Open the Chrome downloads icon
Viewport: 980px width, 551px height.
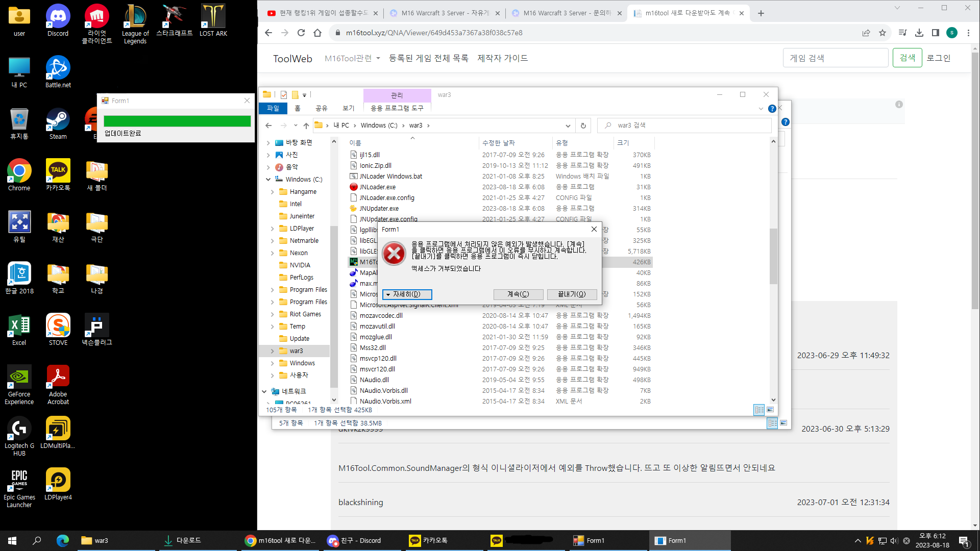coord(919,33)
